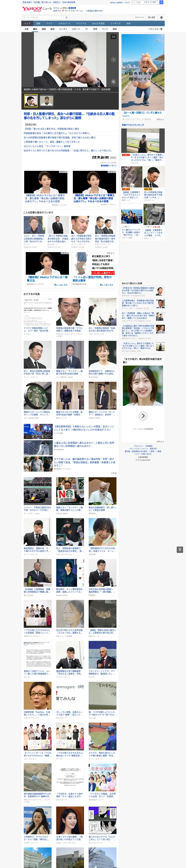
Task: Click 詳しくはこちら in トイレ近い ad
Action: [x=106, y=285]
